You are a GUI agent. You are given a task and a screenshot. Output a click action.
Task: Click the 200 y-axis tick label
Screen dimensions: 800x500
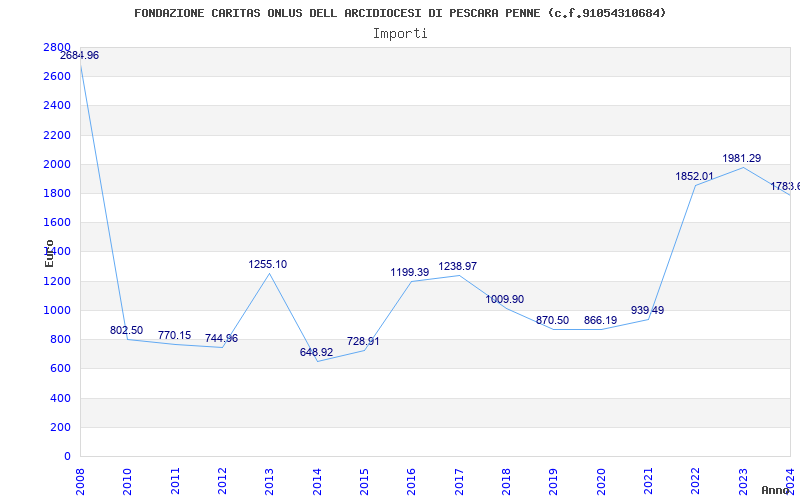pyautogui.click(x=61, y=427)
